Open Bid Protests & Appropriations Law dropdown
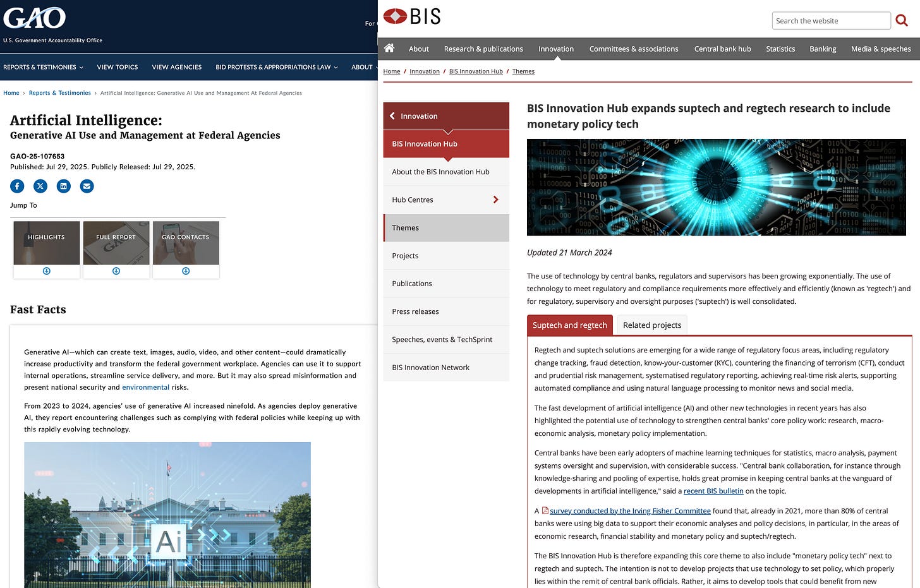920x588 pixels. click(x=277, y=67)
